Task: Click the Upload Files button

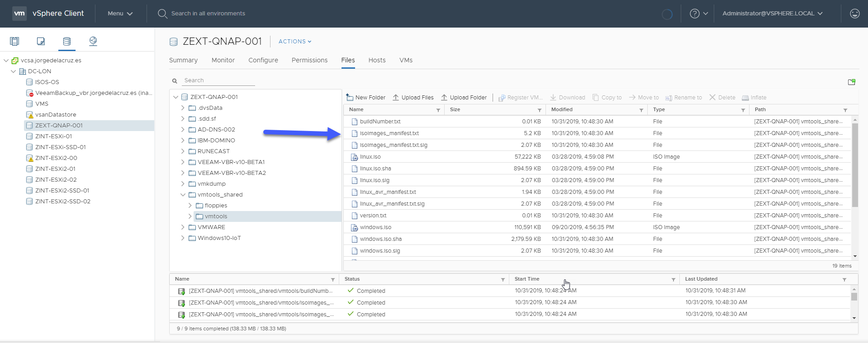Action: coord(413,98)
